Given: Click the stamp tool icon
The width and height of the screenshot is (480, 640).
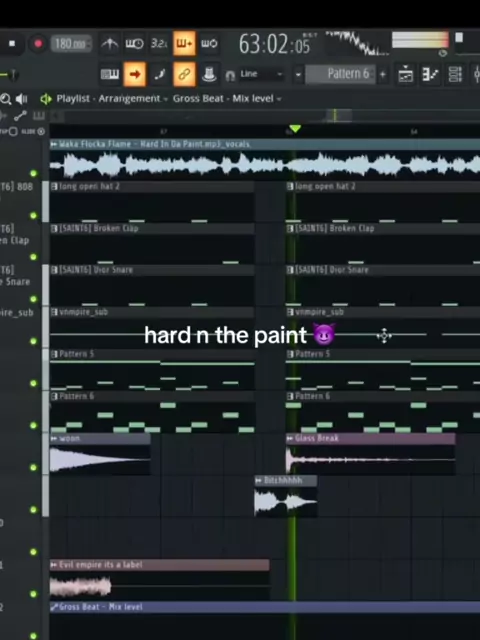Looking at the screenshot, I should tap(209, 74).
